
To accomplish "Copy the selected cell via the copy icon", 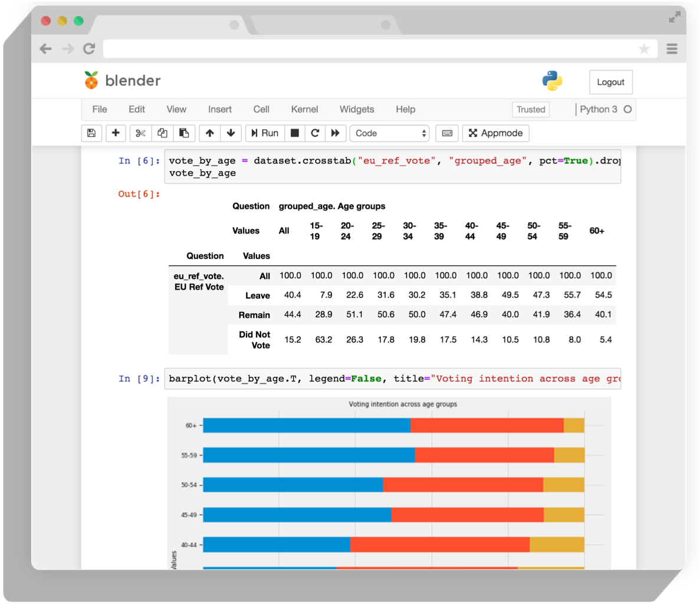I will (162, 133).
